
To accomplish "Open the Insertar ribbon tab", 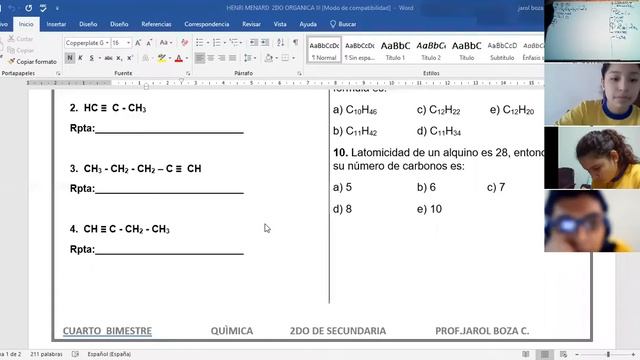I will pyautogui.click(x=56, y=24).
